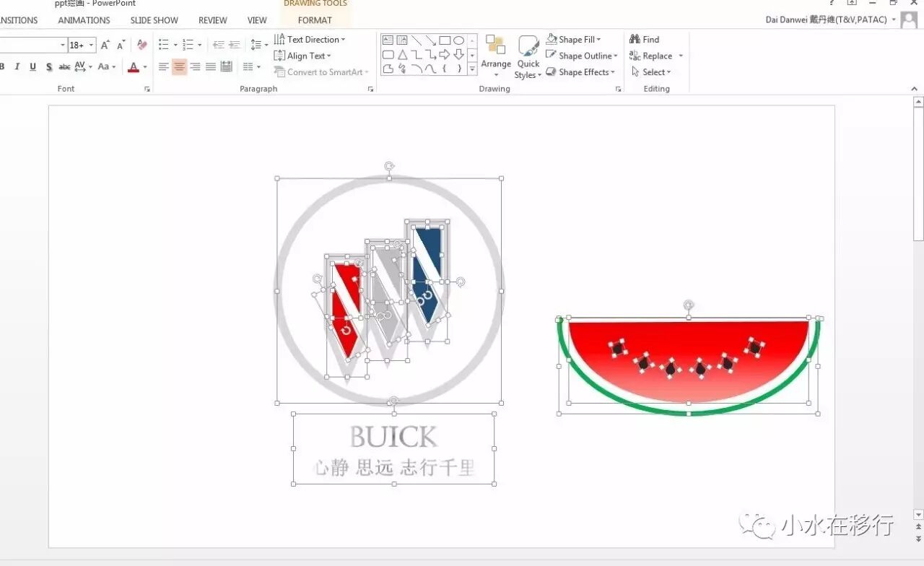Insert a left brace shape
924x566 pixels.
click(x=445, y=69)
